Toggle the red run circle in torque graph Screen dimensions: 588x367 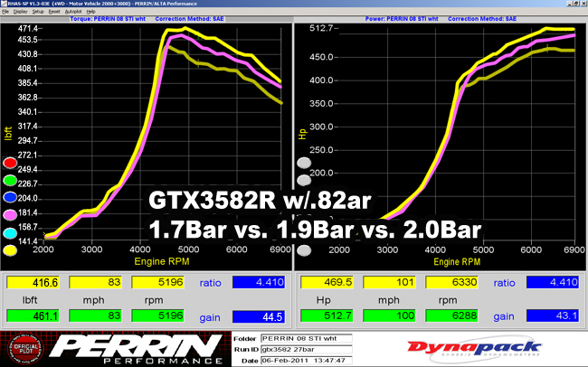pos(10,163)
